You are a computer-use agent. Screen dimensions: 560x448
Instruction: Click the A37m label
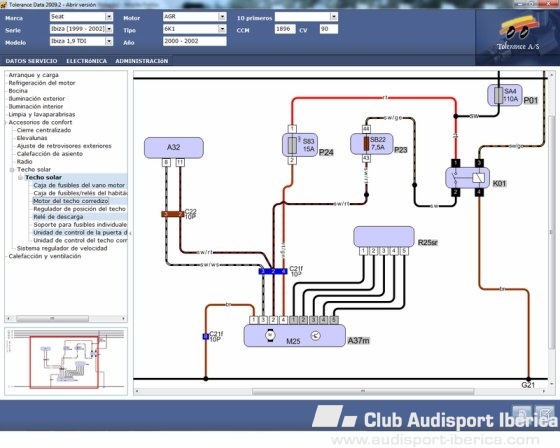[x=358, y=340]
